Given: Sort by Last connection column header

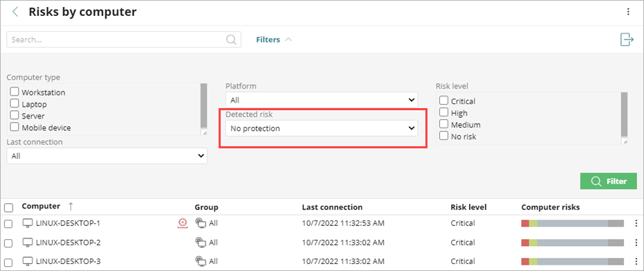Looking at the screenshot, I should point(332,207).
